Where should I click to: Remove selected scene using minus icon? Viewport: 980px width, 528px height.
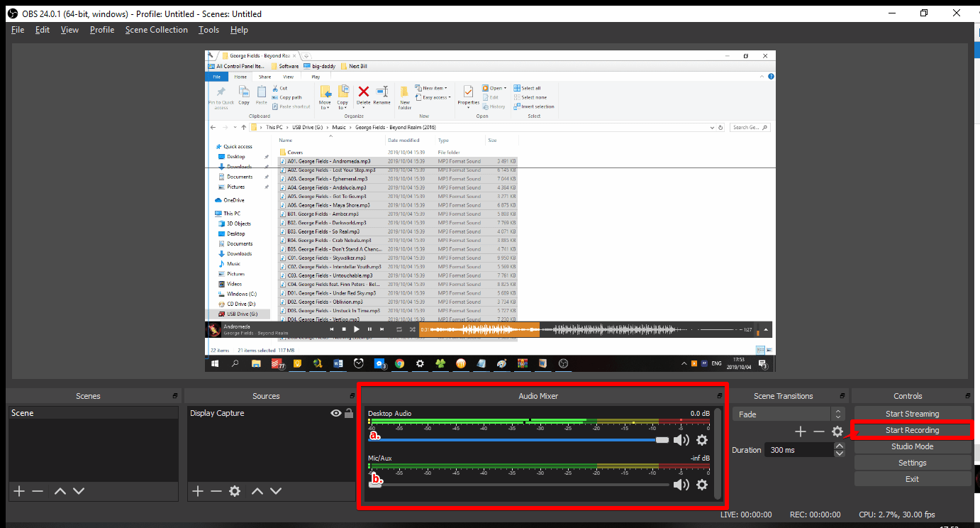[x=38, y=491]
